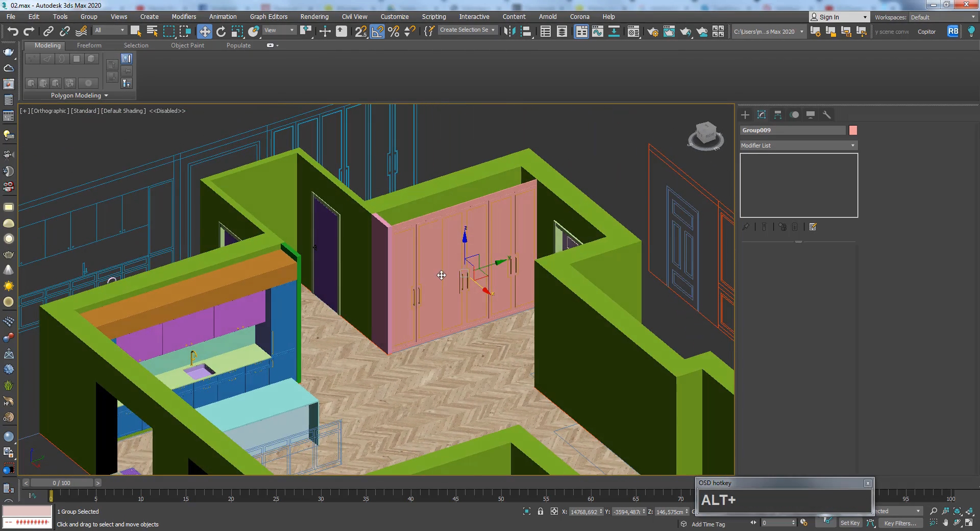This screenshot has width=980, height=531.
Task: Switch to the Freeform ribbon tab
Action: click(89, 45)
